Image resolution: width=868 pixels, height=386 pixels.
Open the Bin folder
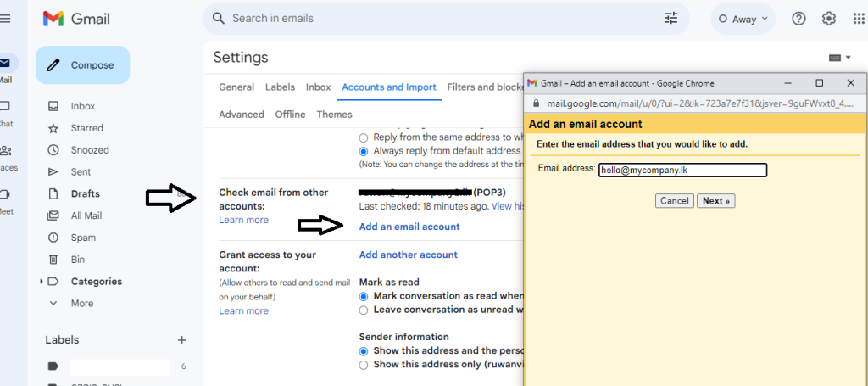[x=75, y=260]
